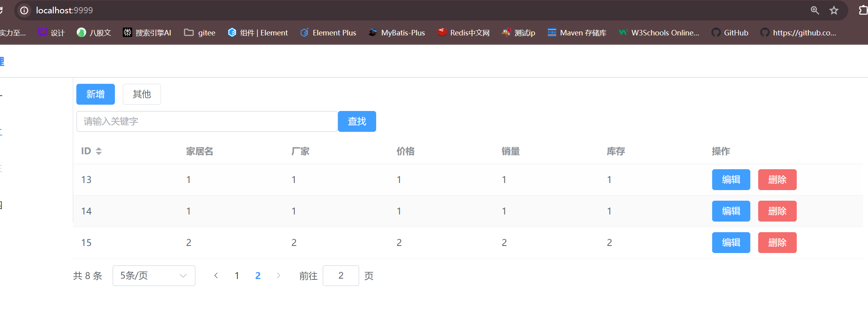Viewport: 868px width, 316px height.
Task: Click the 操作 column header
Action: (x=721, y=151)
